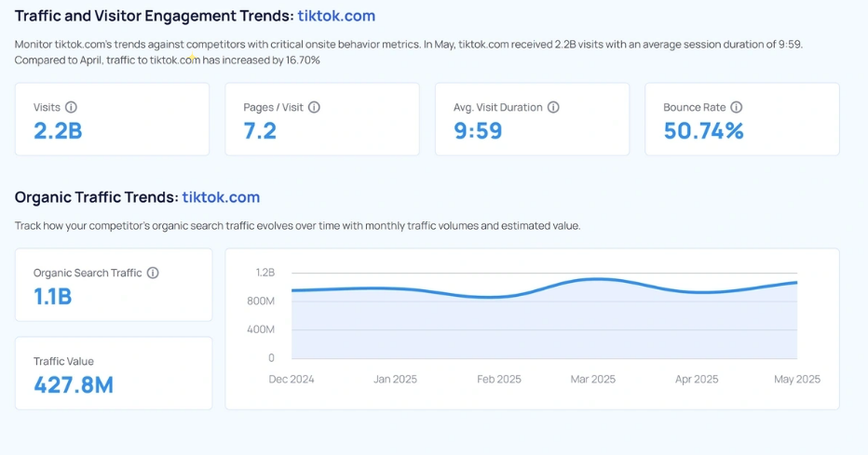This screenshot has height=455, width=868.
Task: Select the 2.2B visits value
Action: coord(58,131)
